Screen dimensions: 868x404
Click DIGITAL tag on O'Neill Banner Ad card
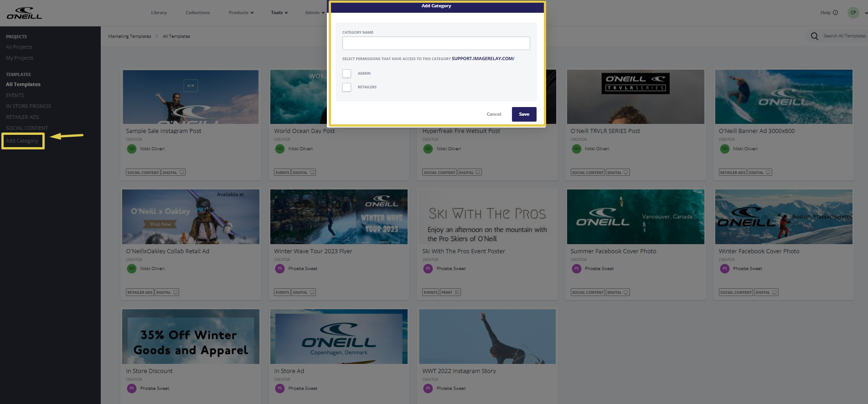760,173
